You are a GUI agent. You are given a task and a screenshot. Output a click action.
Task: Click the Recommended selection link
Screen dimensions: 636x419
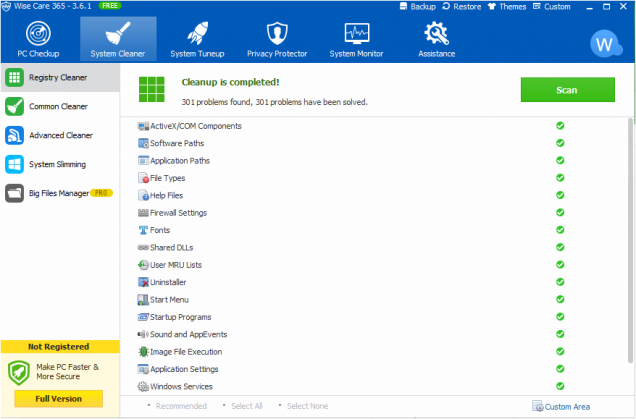181,406
